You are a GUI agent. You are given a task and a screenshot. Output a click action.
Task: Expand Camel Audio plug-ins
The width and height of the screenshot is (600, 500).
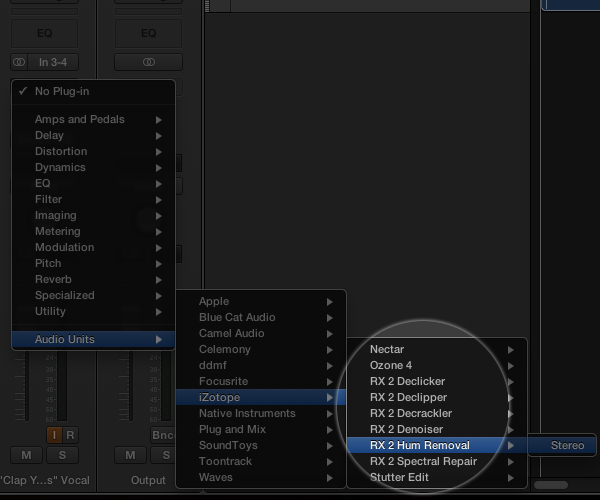click(261, 334)
